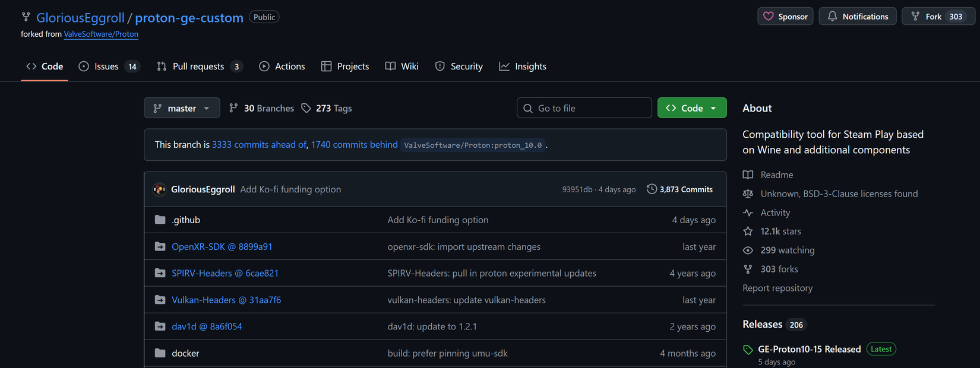Click the OpenXR-SDK submodule icon
The image size is (980, 368).
tap(160, 246)
